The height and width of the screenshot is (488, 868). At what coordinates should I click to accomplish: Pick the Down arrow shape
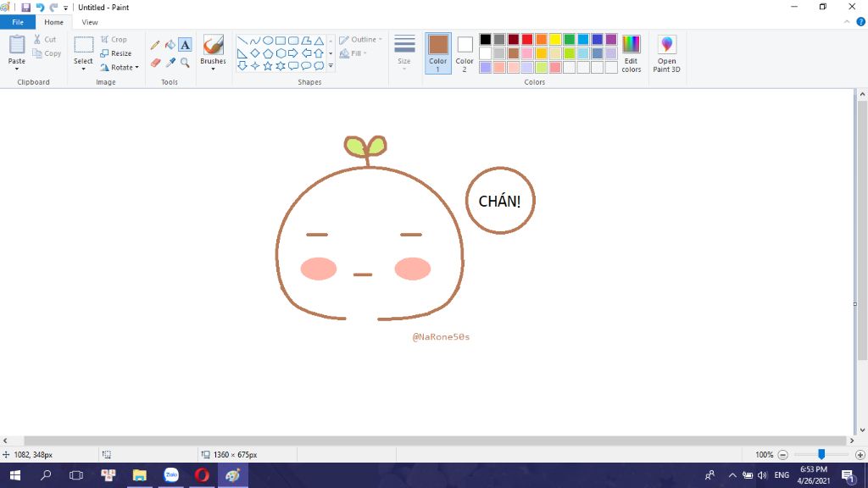pos(242,66)
